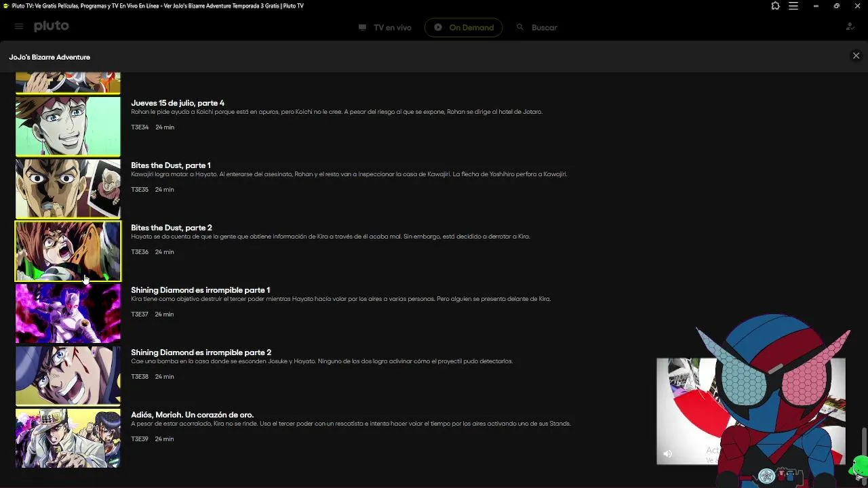Click the TV icon beside TV en vivo
The height and width of the screenshot is (488, 868).
[x=362, y=28]
